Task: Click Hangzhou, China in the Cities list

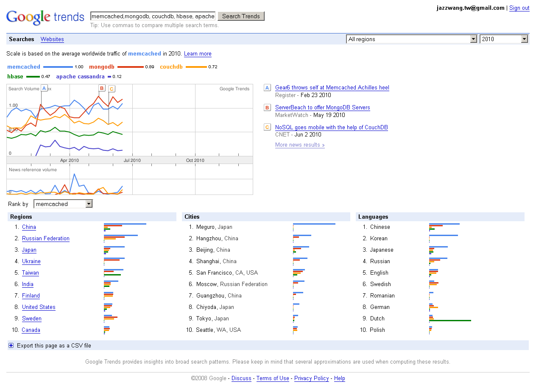Action: pos(217,239)
